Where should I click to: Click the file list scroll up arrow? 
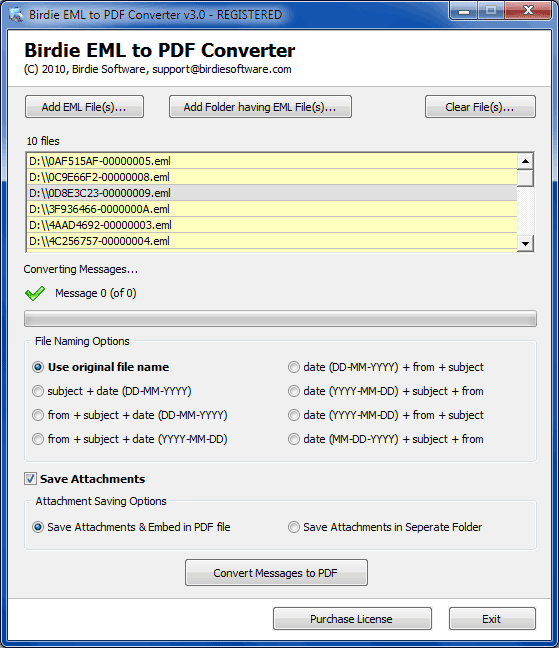[525, 161]
